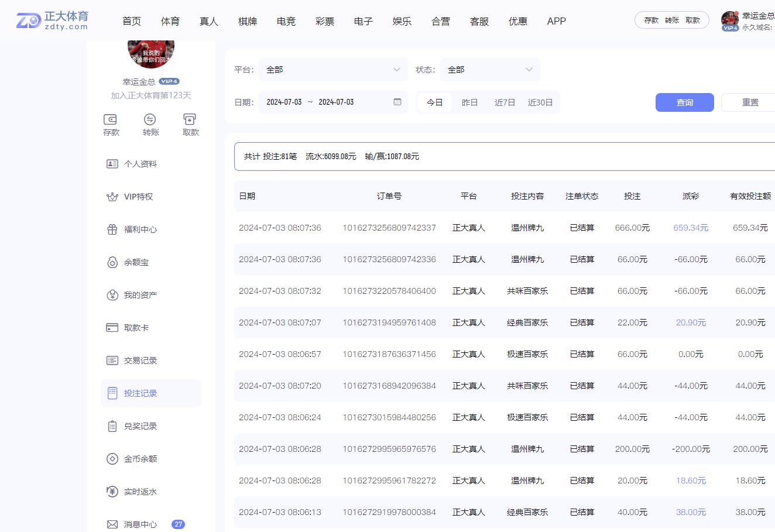775x532 pixels.
Task: Open the 电竞 top navigation menu
Action: (286, 21)
